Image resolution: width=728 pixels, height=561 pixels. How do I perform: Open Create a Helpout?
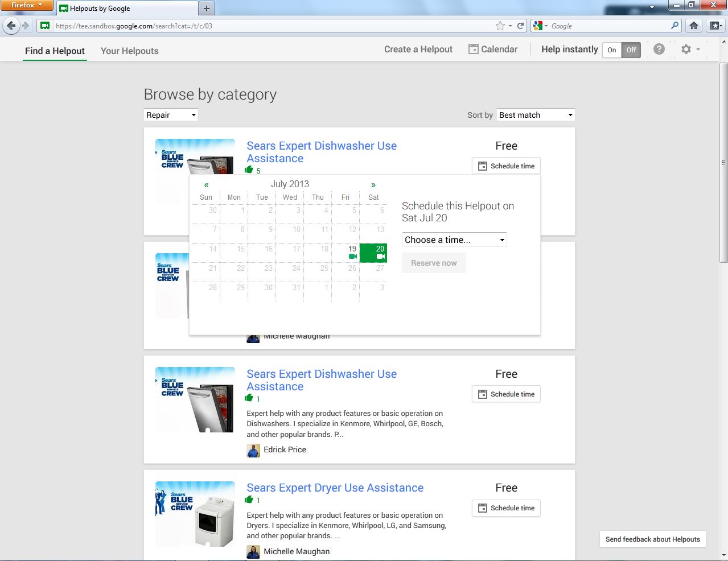pos(418,49)
